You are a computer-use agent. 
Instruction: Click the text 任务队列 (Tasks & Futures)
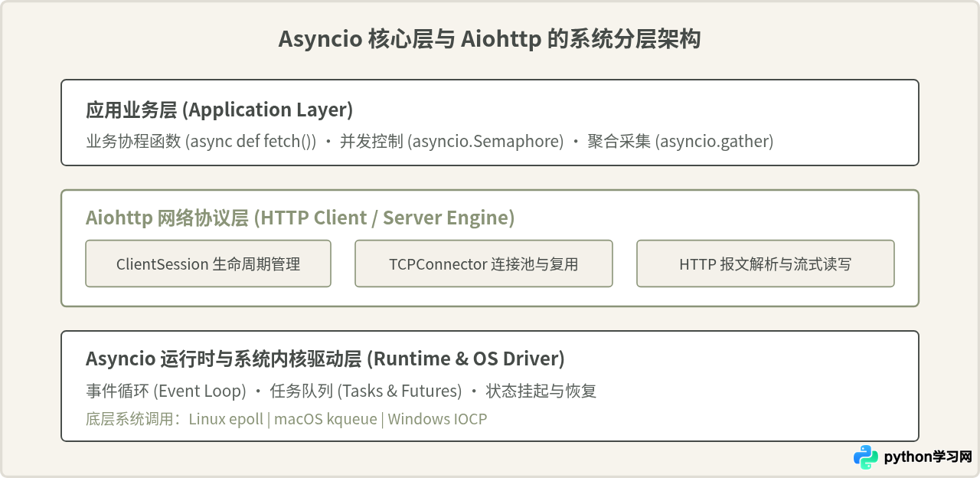[366, 391]
